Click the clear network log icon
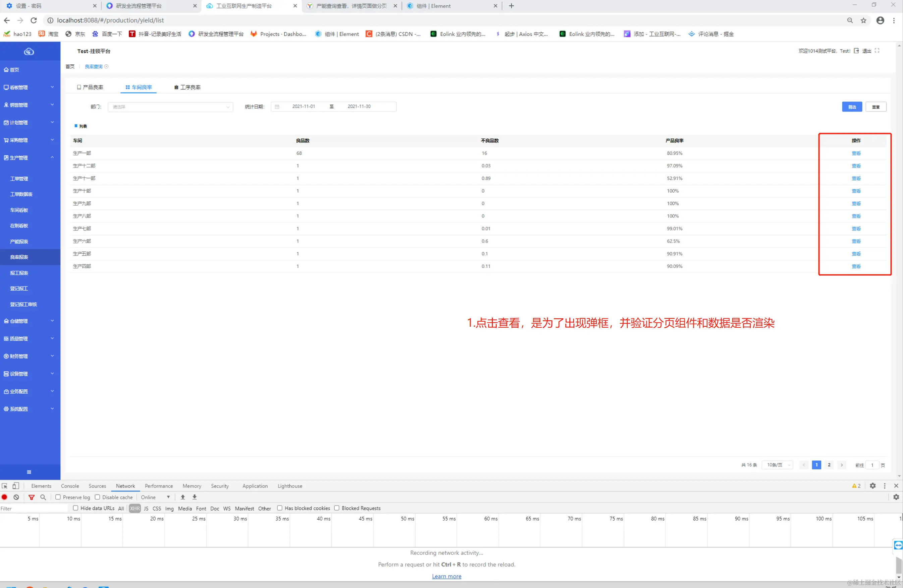This screenshot has width=903, height=588. (x=16, y=497)
